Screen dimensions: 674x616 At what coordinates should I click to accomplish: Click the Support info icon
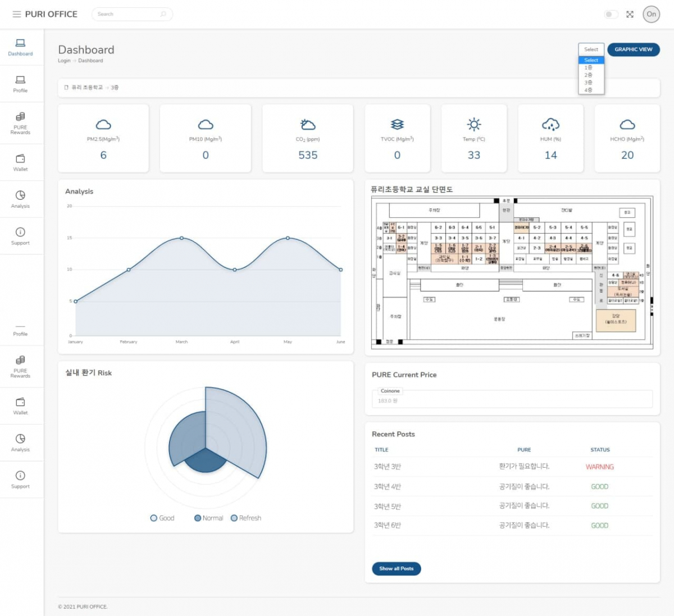[x=20, y=232]
